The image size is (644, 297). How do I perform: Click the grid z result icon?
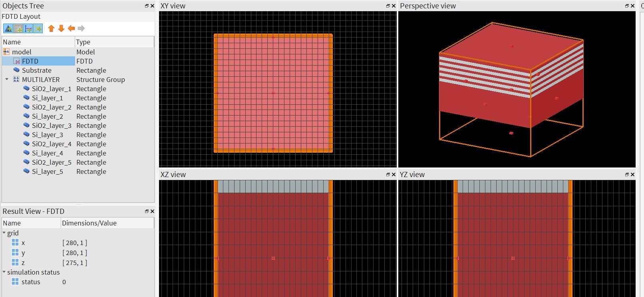point(15,262)
